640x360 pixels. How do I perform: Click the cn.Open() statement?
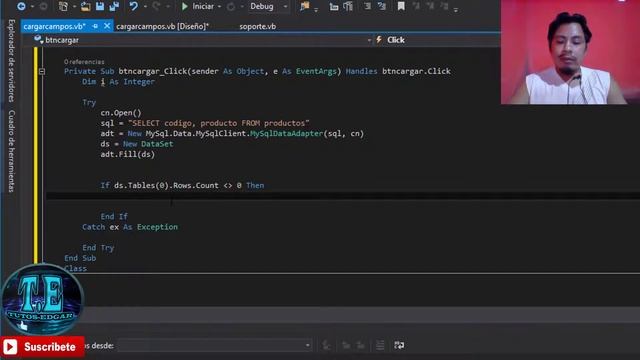tap(121, 113)
